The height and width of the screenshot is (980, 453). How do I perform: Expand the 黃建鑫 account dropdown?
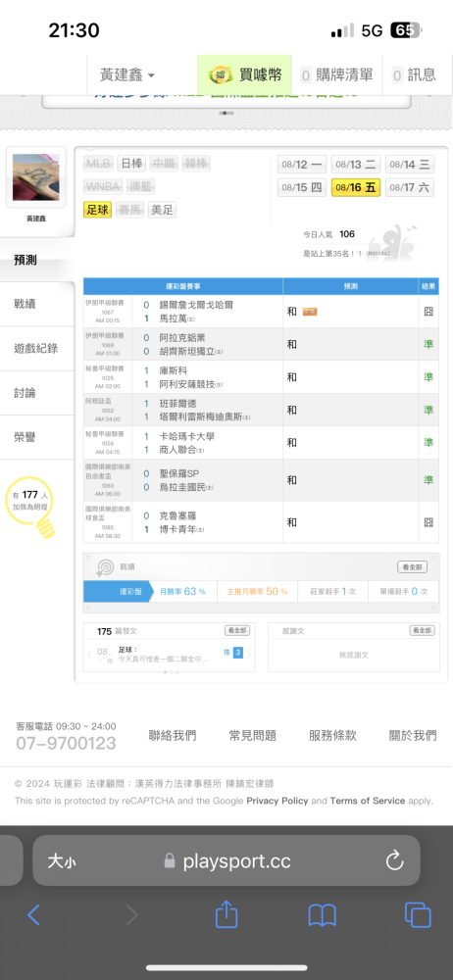coord(127,75)
